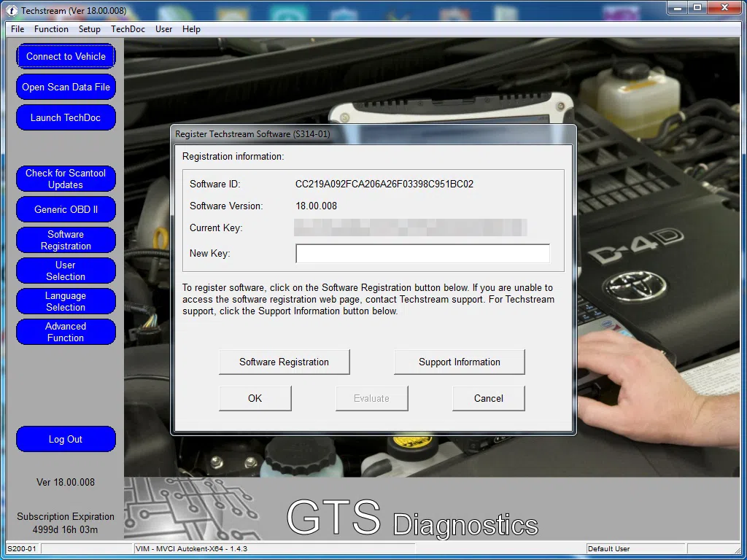Screen dimensions: 747x560
Task: Click the Advanced Function button
Action: [66, 332]
